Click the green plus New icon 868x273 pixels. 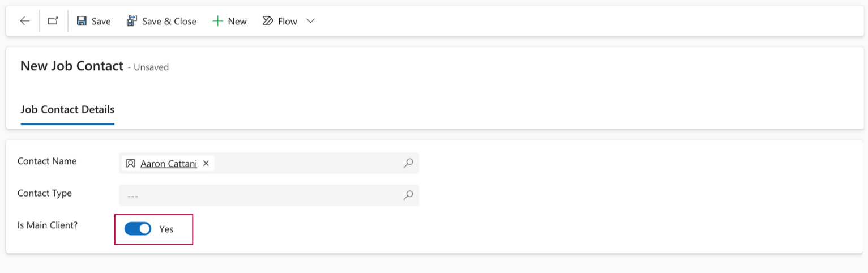[x=217, y=21]
